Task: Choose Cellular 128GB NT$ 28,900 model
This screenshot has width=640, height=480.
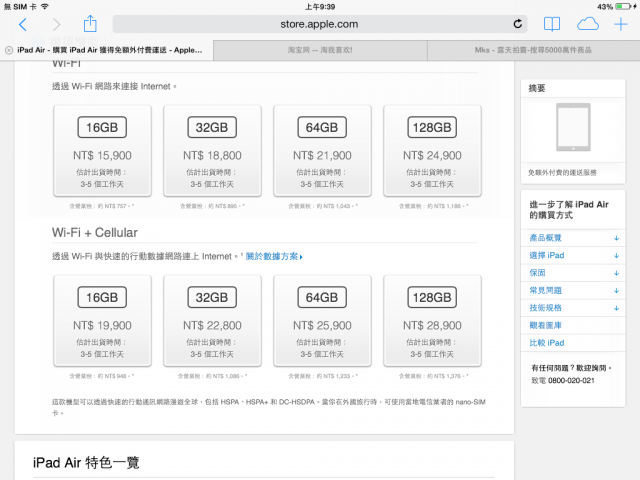Action: (x=432, y=320)
